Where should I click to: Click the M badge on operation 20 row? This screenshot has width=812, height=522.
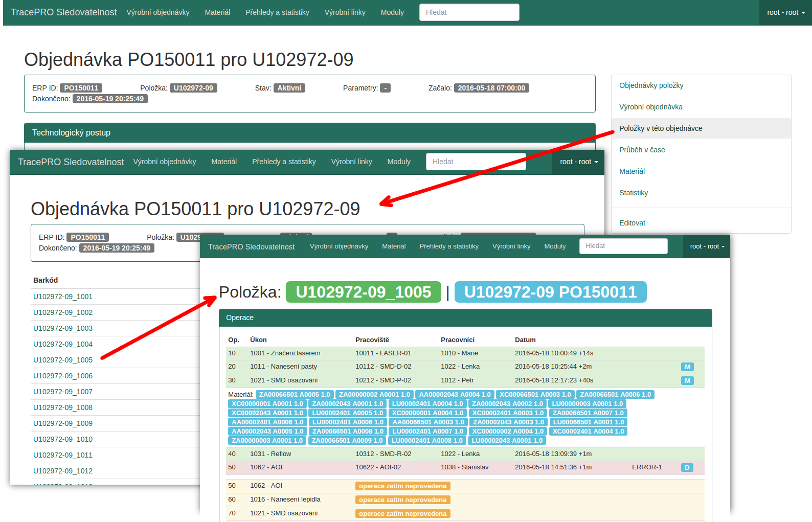687,367
